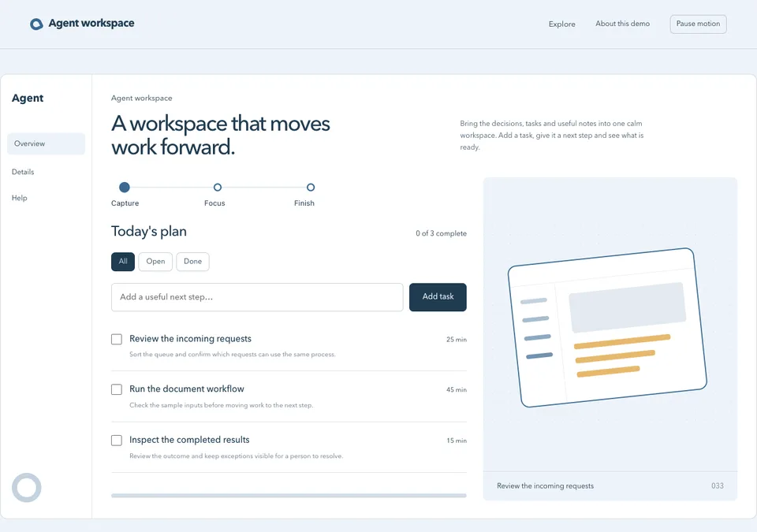The width and height of the screenshot is (757, 532).
Task: Click the Add task button
Action: click(x=438, y=297)
